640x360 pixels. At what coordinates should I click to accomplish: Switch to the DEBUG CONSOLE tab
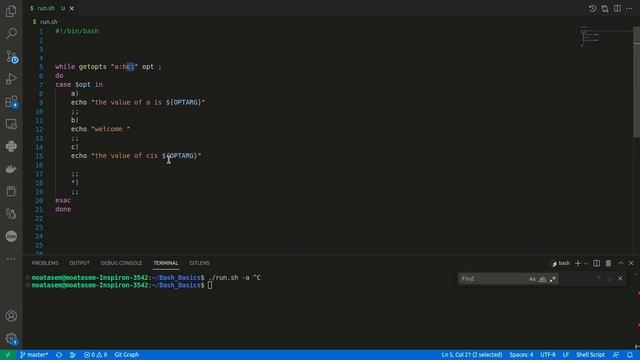click(x=121, y=263)
